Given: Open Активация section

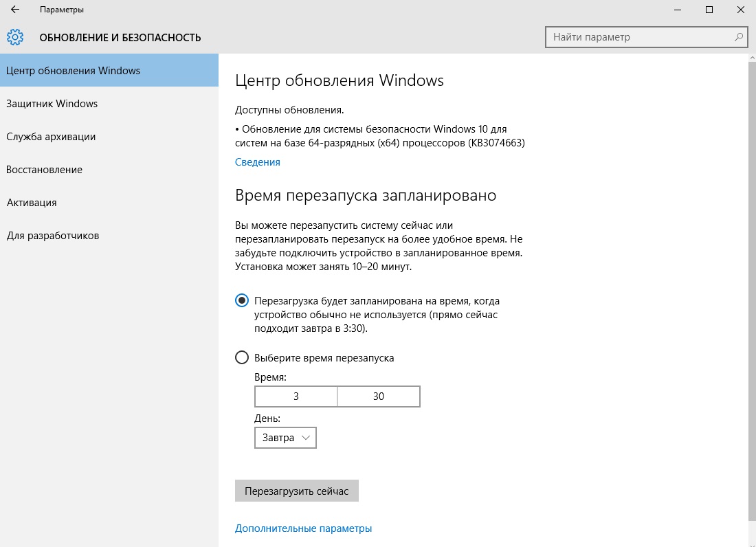Looking at the screenshot, I should [109, 203].
